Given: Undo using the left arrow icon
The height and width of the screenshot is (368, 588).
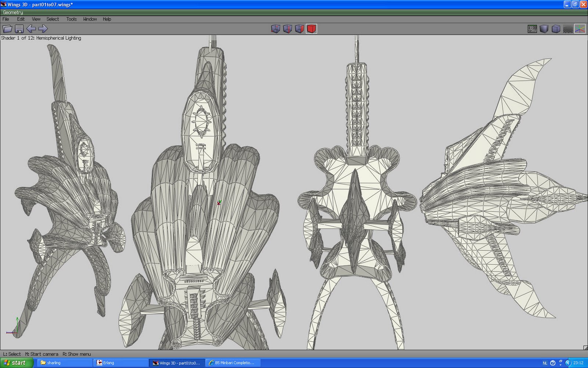Looking at the screenshot, I should coord(31,29).
